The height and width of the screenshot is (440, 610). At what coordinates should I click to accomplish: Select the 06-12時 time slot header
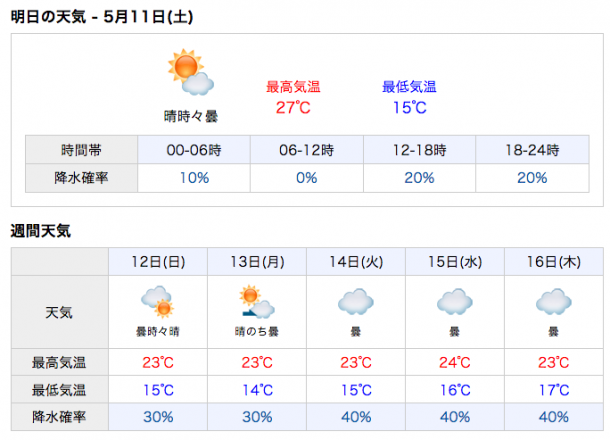pos(307,150)
